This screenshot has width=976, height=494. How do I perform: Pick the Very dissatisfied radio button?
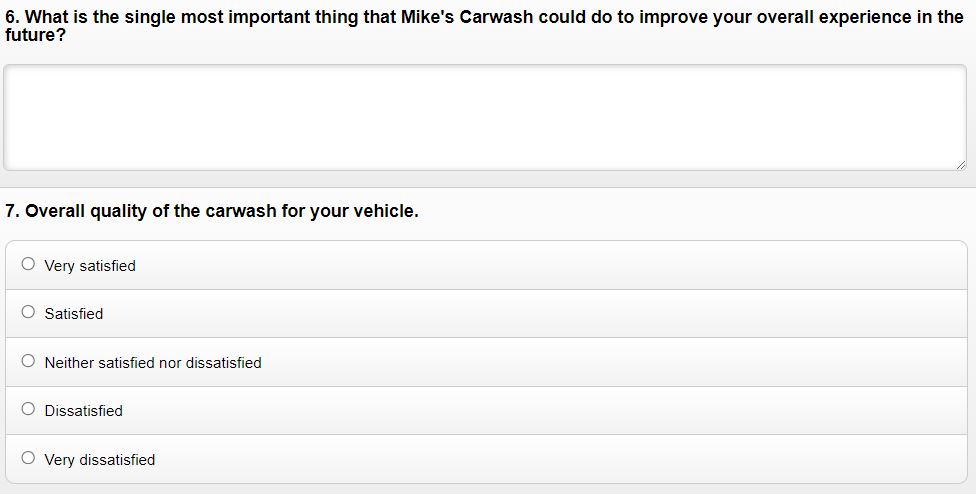[x=28, y=458]
